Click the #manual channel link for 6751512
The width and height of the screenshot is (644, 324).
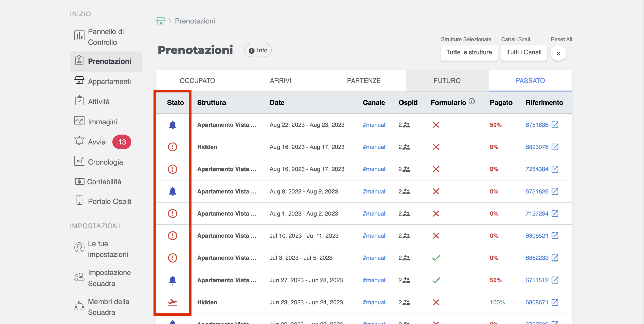point(374,280)
